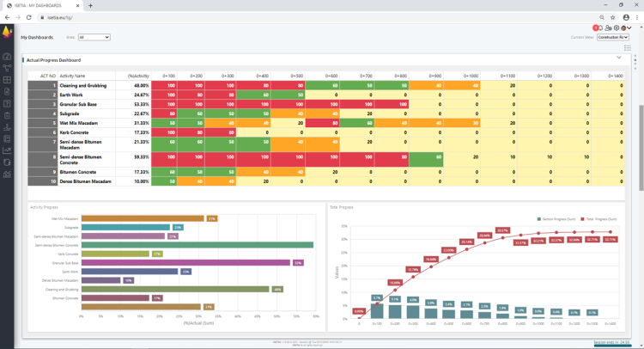Click the speedometer dashboard icon in sidebar
The width and height of the screenshot is (644, 349).
[x=7, y=57]
